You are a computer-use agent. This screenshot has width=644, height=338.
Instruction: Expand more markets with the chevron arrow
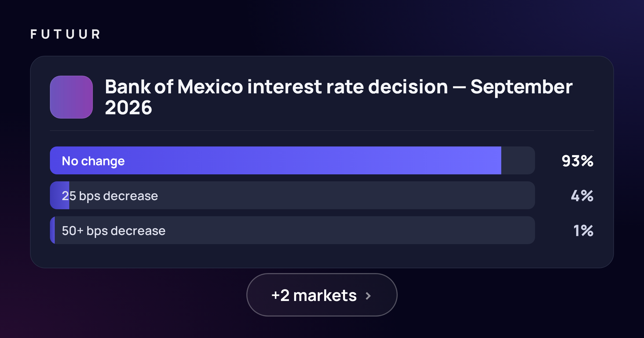click(x=368, y=296)
